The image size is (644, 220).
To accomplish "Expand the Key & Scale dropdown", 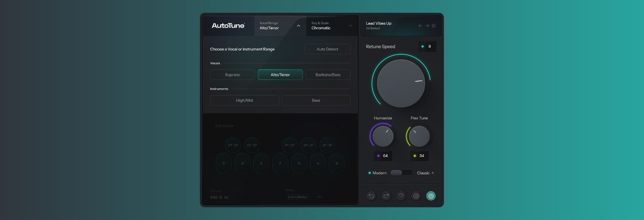I will click(x=350, y=26).
